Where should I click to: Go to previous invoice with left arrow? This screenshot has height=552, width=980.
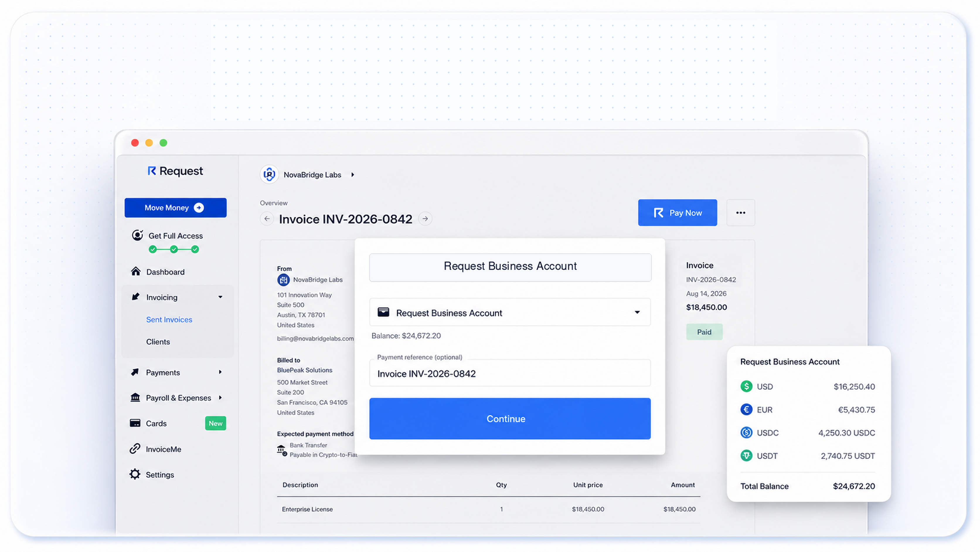(267, 219)
